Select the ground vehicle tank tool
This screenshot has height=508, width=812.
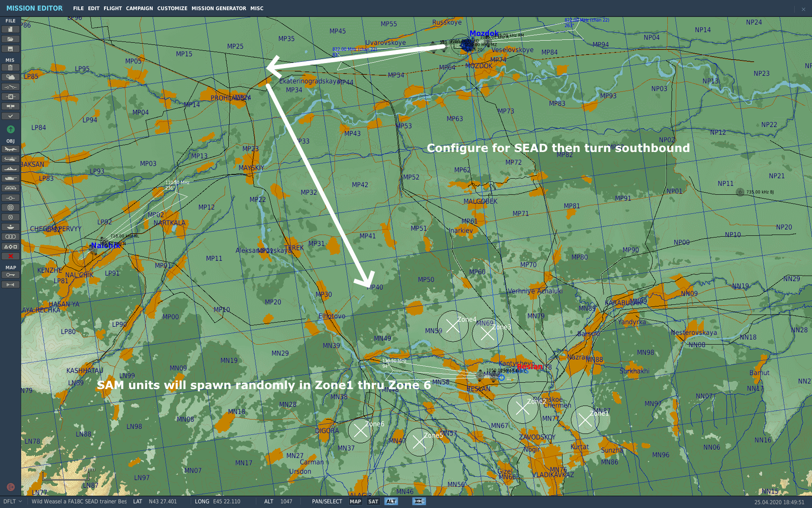tap(11, 178)
